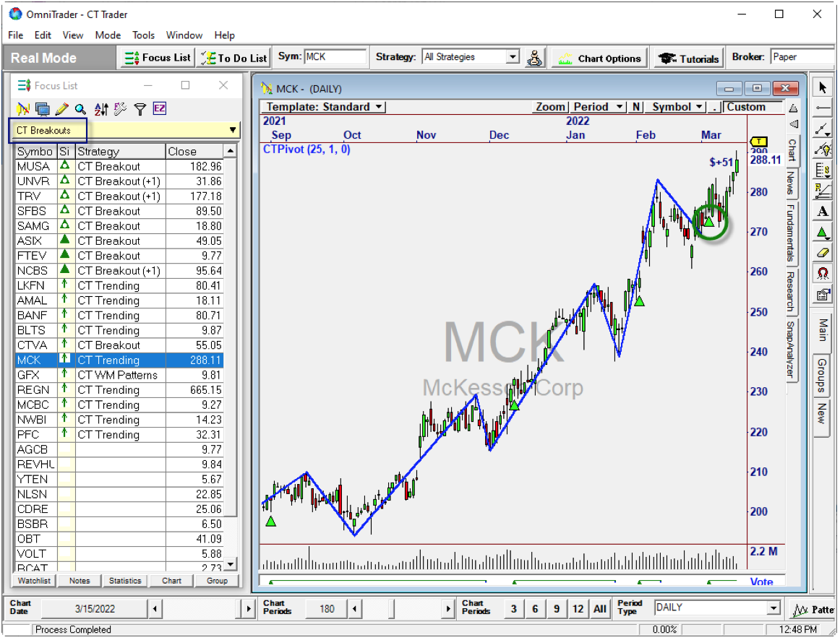
Task: Open the Tools menu
Action: pyautogui.click(x=144, y=35)
